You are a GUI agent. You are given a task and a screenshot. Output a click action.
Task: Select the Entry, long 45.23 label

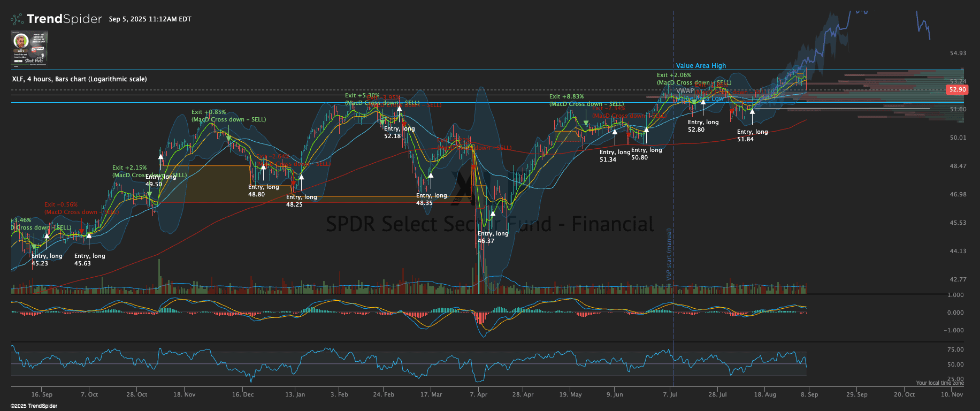(x=47, y=260)
